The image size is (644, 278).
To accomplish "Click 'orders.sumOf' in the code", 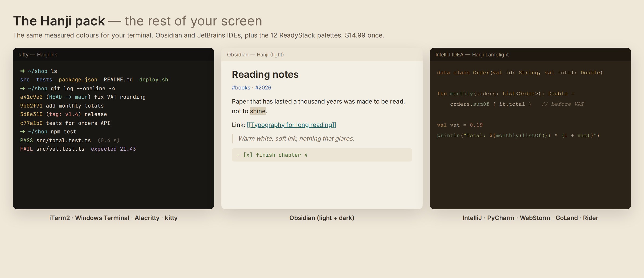I will coord(470,104).
